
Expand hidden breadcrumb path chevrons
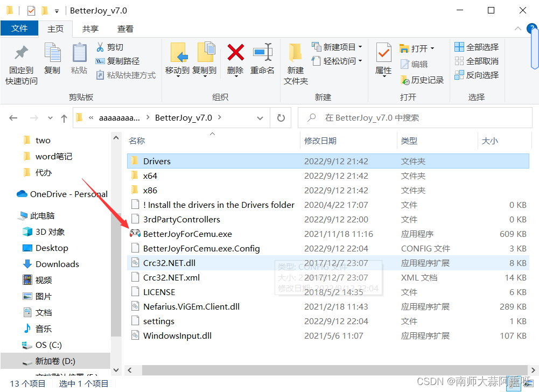tap(91, 117)
